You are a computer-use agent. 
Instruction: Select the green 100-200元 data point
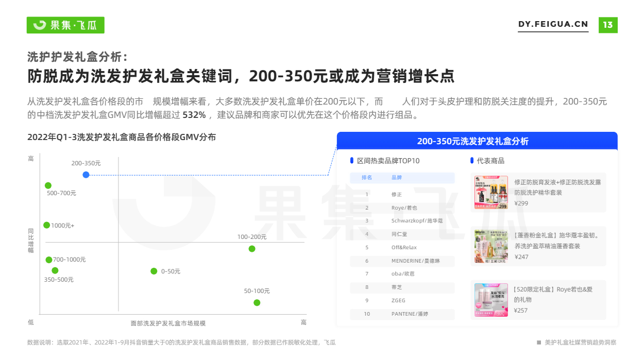tap(252, 249)
